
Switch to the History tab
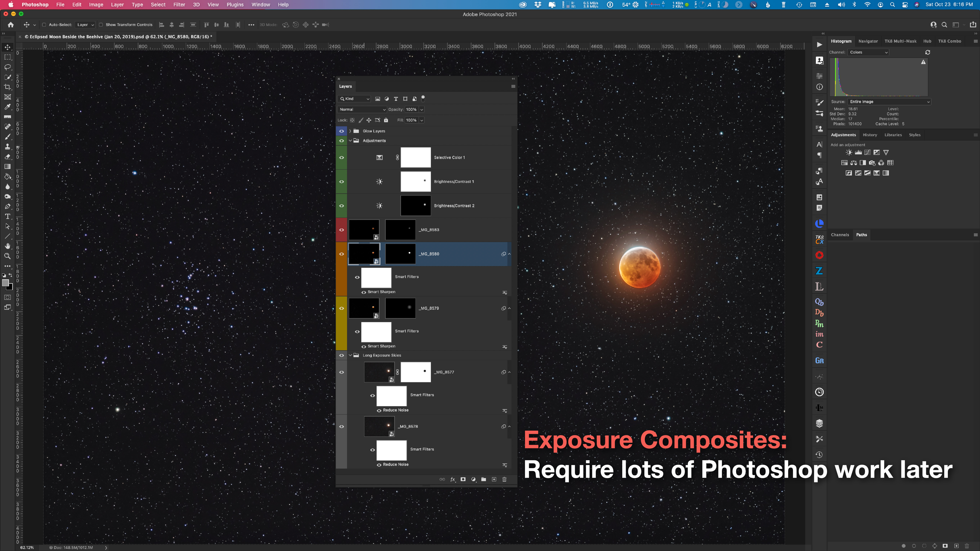pos(870,135)
